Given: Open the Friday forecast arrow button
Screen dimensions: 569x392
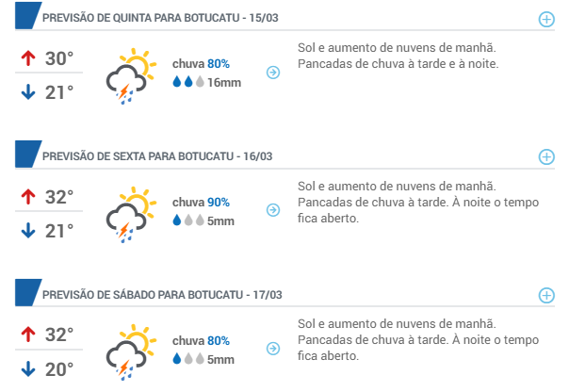Looking at the screenshot, I should pos(273,210).
